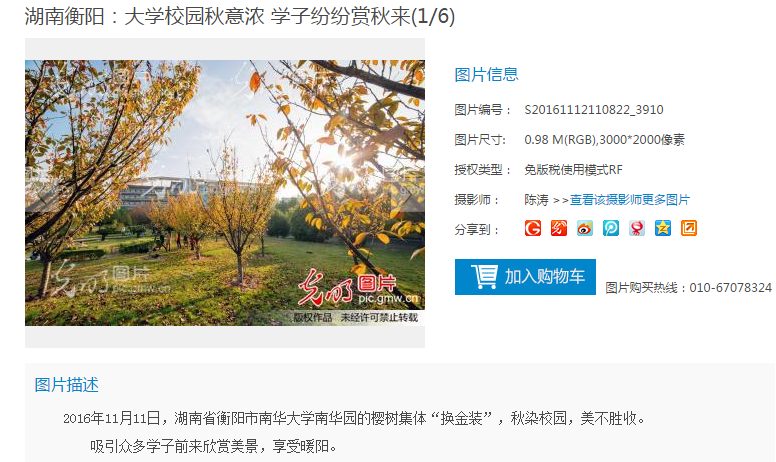Click the 图片信息 heading
776x462 pixels.
click(x=486, y=75)
